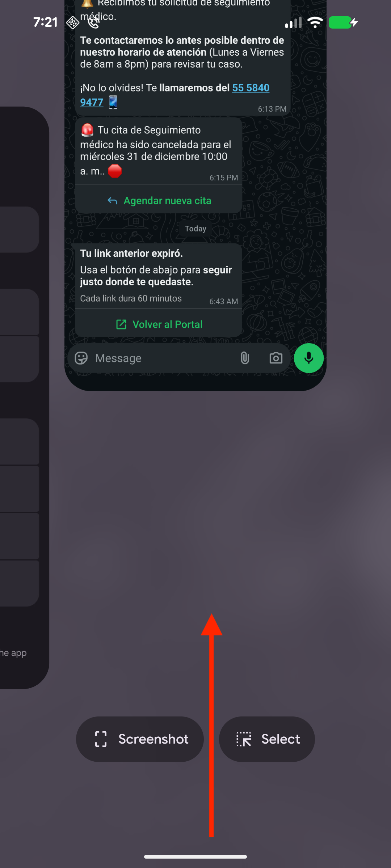Tap the cancelled appointment message bubble

click(159, 150)
